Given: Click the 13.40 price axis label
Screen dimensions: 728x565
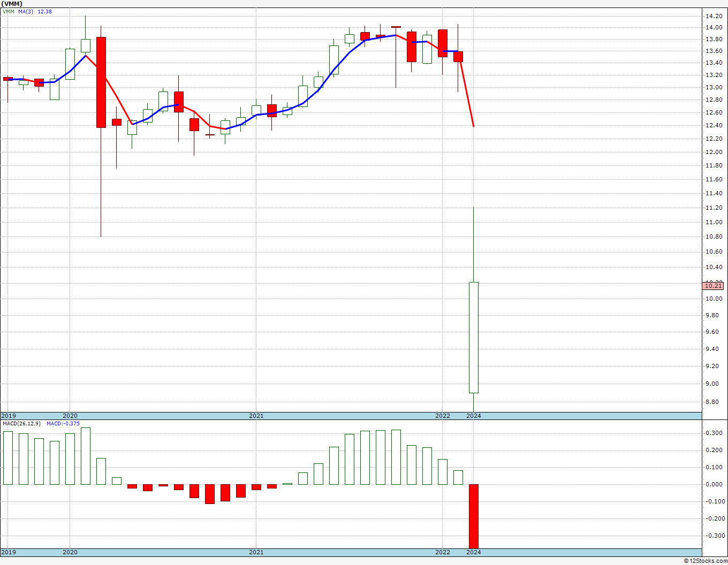Looking at the screenshot, I should click(x=714, y=63).
